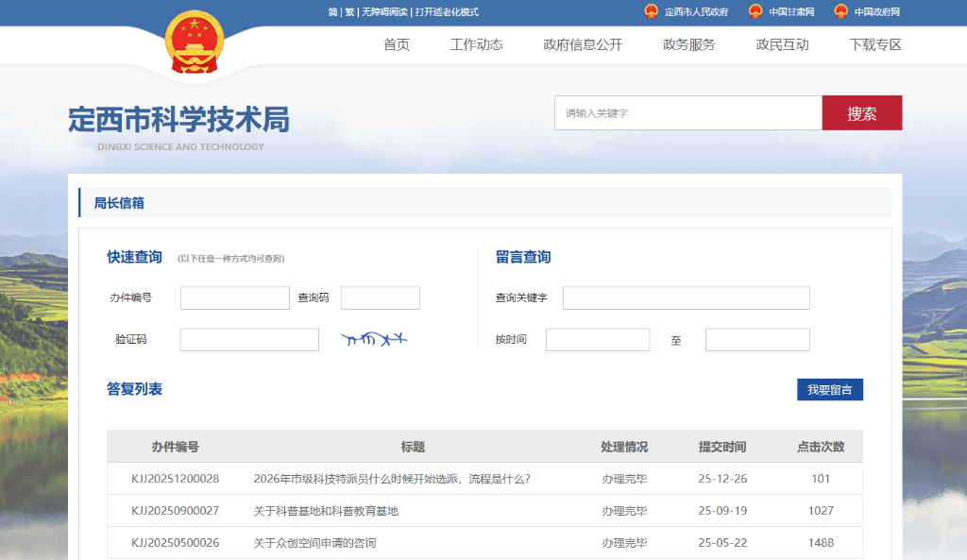Open the start date field for 按时间
This screenshot has width=967, height=560.
pos(598,340)
